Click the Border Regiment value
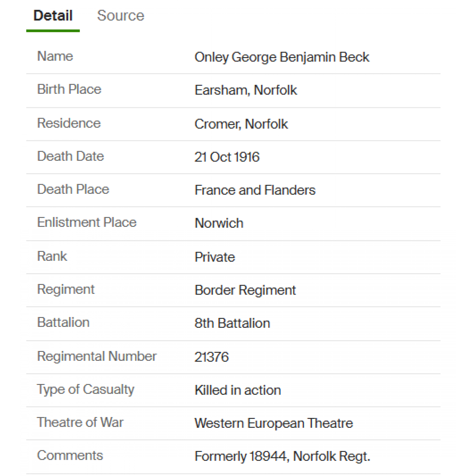The image size is (476, 476). (x=245, y=290)
